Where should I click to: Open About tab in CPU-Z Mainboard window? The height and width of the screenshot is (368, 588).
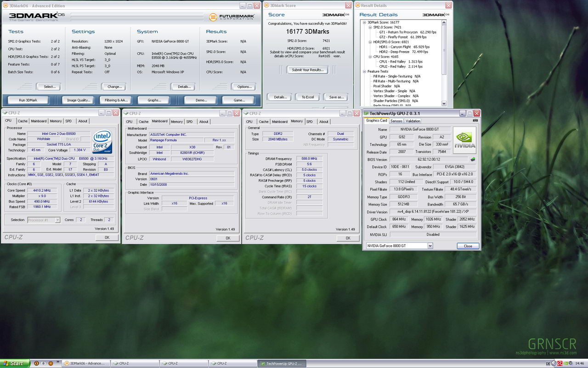pyautogui.click(x=204, y=122)
